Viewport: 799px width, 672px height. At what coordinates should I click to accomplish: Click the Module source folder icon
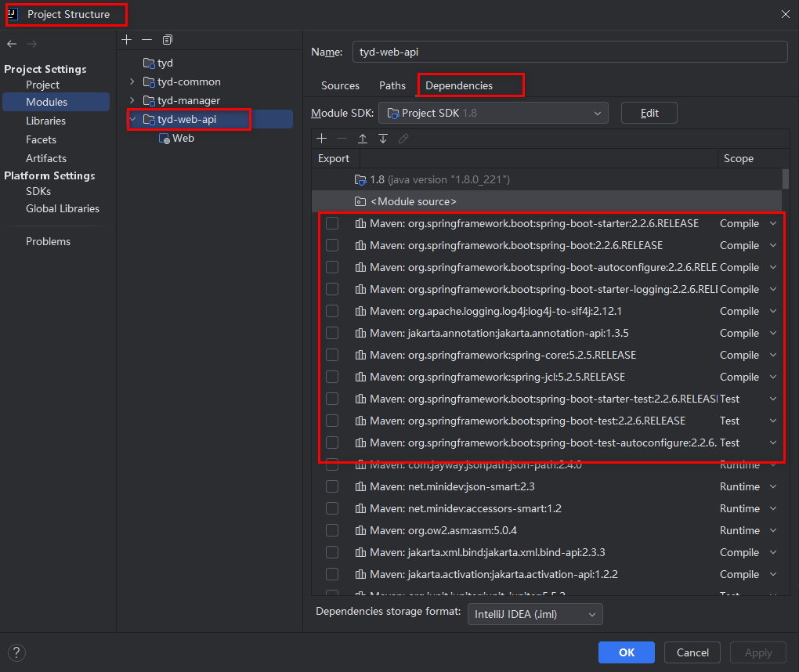pos(360,202)
